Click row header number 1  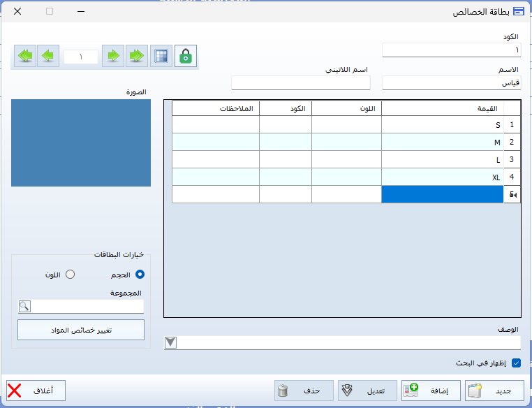pyautogui.click(x=512, y=124)
